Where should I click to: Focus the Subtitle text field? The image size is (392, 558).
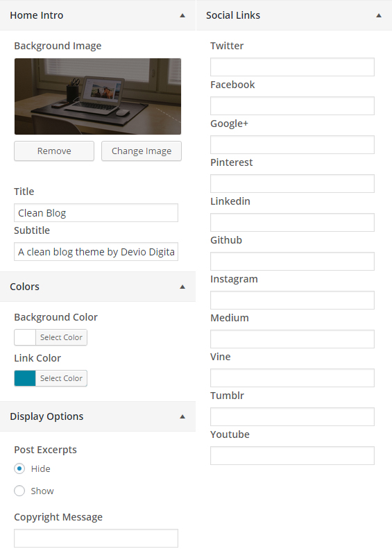96,252
